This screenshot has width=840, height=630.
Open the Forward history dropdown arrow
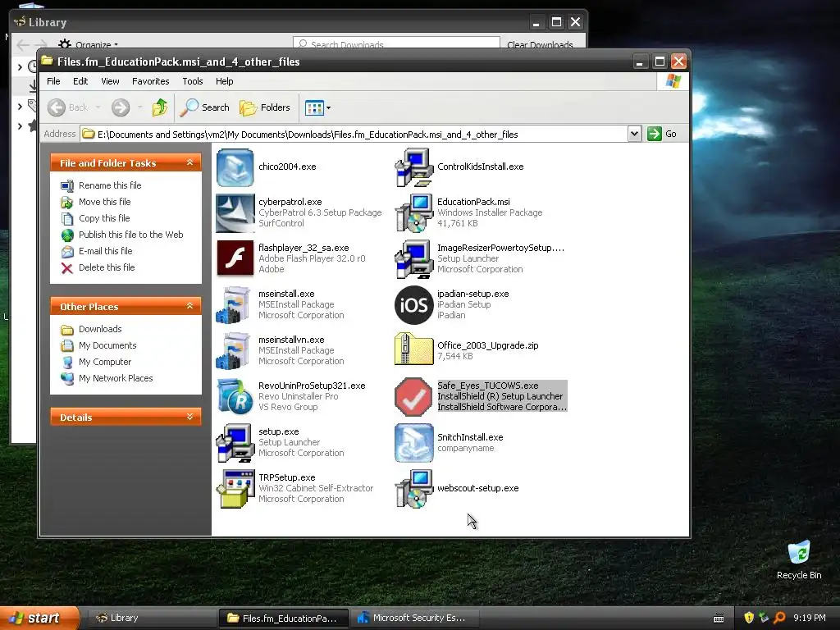tap(139, 107)
